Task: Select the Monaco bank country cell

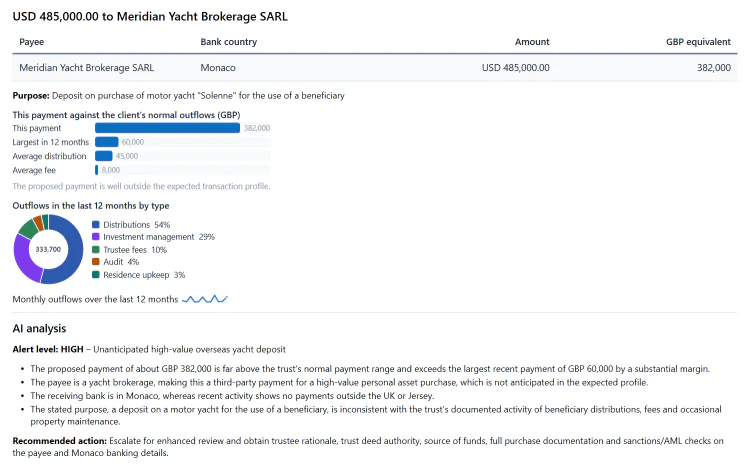Action: point(218,67)
